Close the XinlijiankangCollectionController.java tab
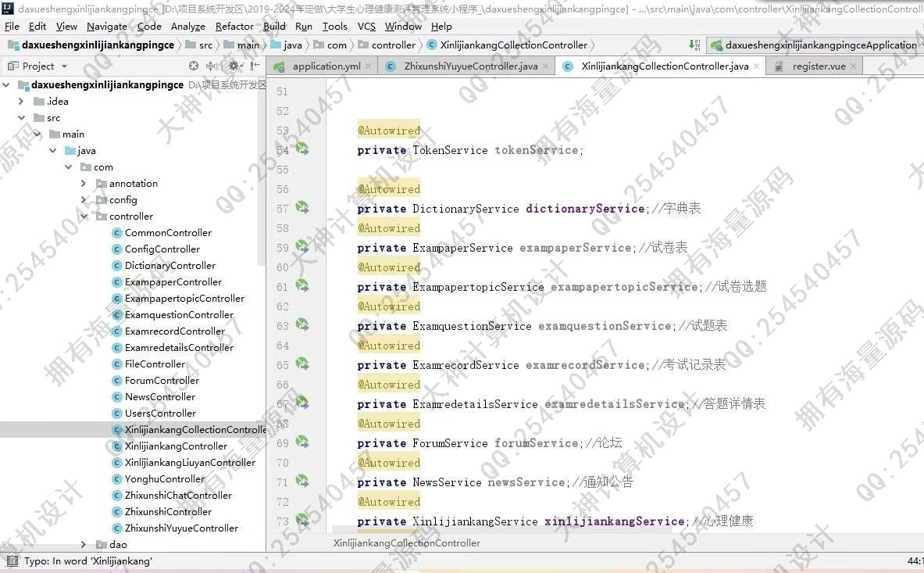924x573 pixels. tap(757, 66)
